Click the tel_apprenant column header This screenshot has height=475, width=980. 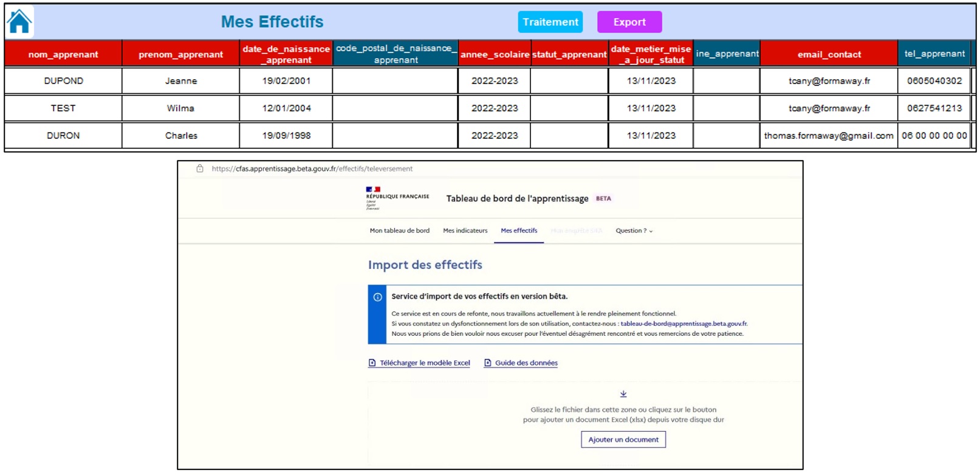click(934, 54)
